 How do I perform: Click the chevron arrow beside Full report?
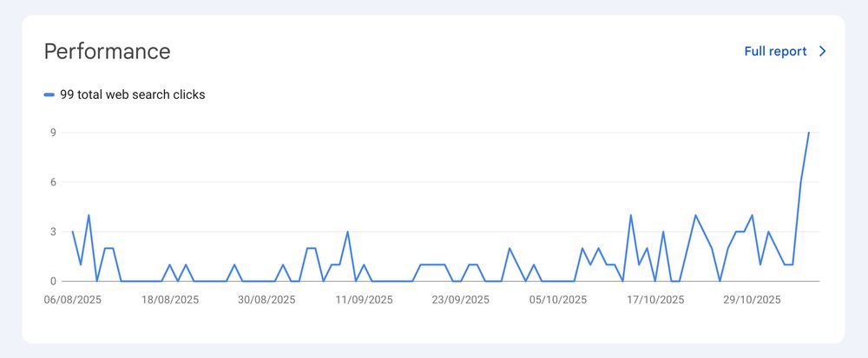(x=823, y=51)
